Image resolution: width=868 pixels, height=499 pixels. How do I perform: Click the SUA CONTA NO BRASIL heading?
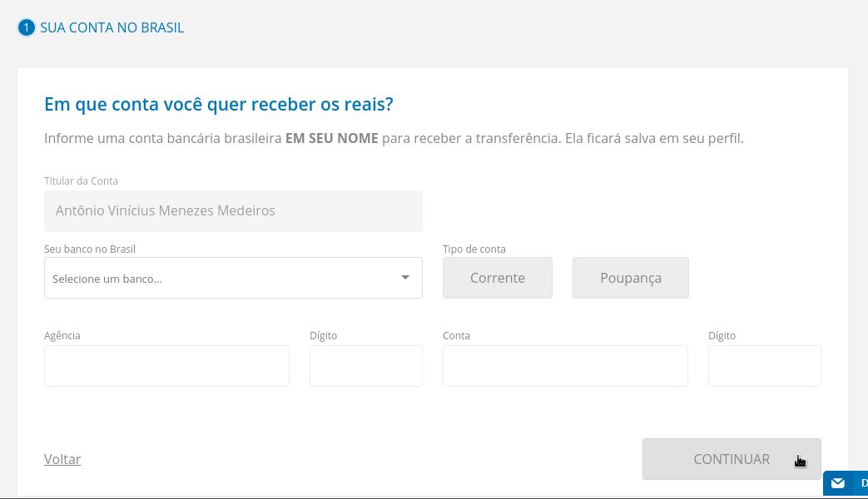coord(112,27)
